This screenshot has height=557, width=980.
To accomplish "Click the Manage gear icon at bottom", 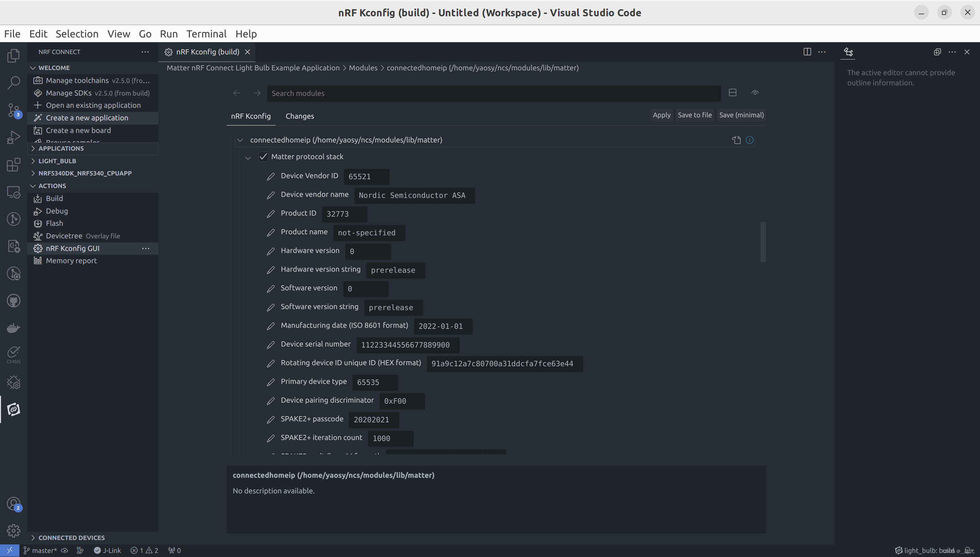I will pos(13,530).
